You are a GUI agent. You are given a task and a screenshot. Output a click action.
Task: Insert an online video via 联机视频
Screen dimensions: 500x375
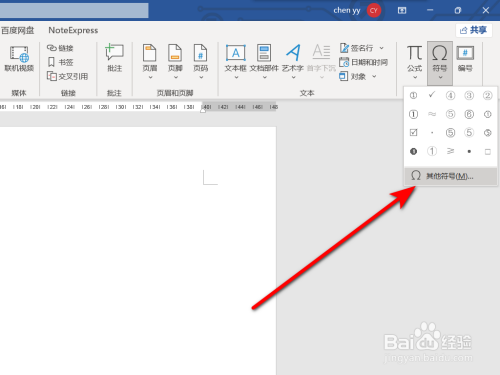pyautogui.click(x=19, y=59)
